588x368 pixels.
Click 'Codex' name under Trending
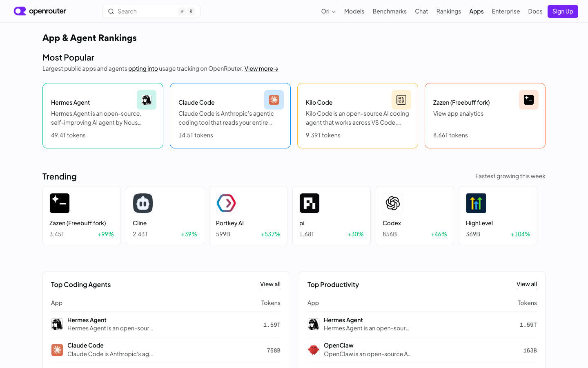(392, 223)
